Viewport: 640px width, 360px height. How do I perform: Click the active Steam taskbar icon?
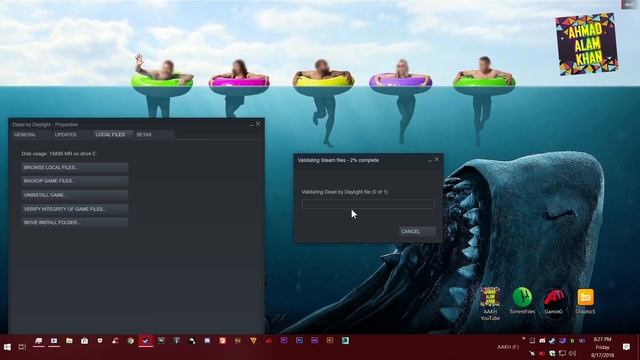[146, 340]
